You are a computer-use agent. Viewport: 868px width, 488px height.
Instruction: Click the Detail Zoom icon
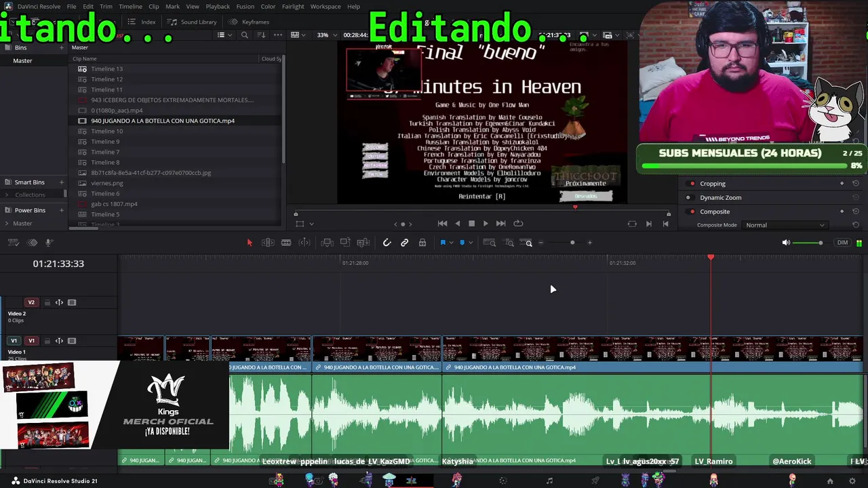point(509,243)
